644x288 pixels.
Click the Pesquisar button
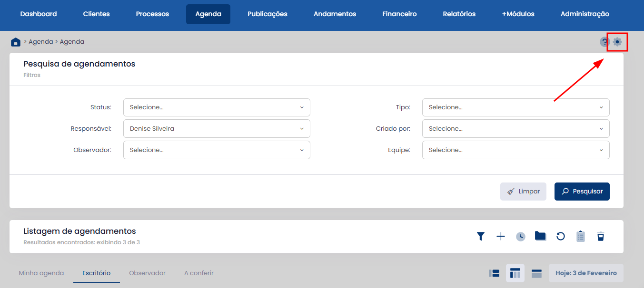[x=582, y=192]
